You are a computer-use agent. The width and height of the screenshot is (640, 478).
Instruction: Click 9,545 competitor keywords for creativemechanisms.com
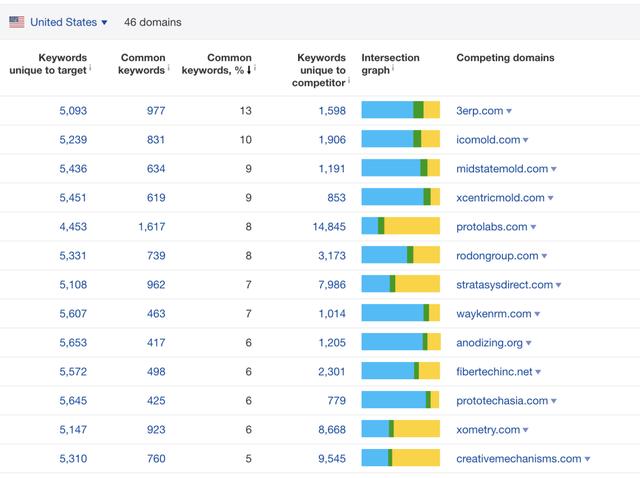(332, 458)
